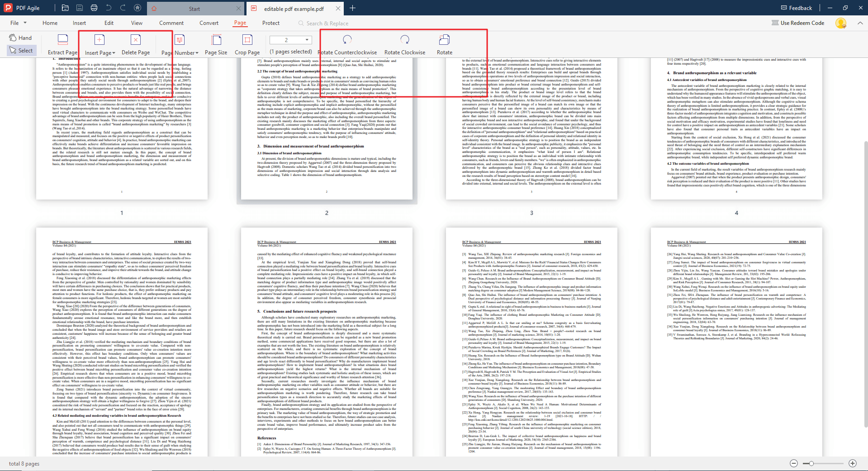Viewport: 868px width, 471px height.
Task: Select page 7 thumbnail with references [3]-[25]
Action: tap(531, 342)
